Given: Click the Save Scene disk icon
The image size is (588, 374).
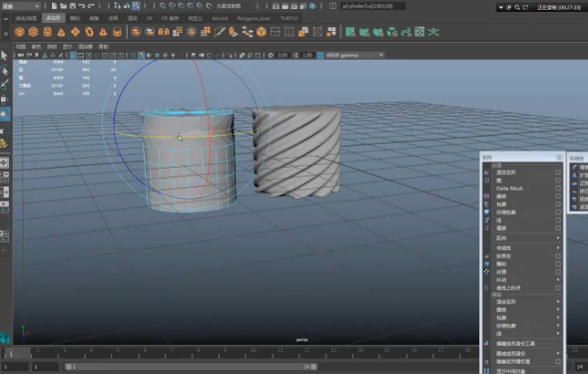Looking at the screenshot, I should coord(72,6).
